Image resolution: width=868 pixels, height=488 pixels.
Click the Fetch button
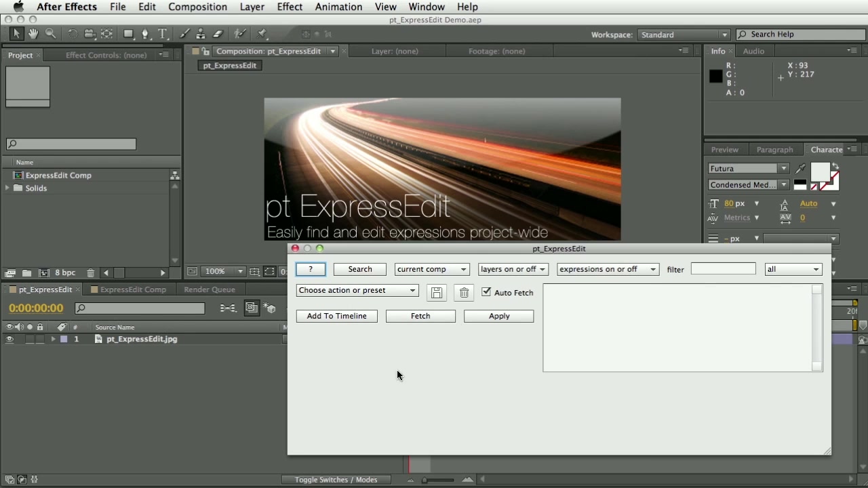pos(420,316)
